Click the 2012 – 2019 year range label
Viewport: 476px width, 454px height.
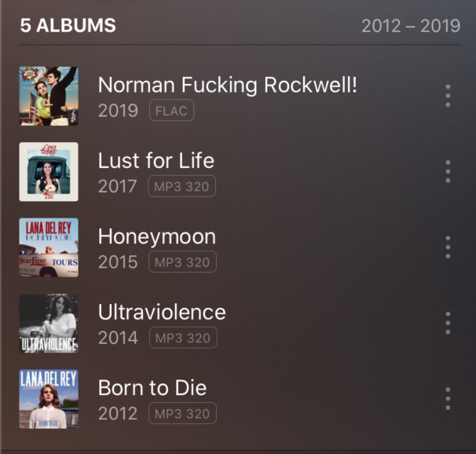(x=411, y=26)
